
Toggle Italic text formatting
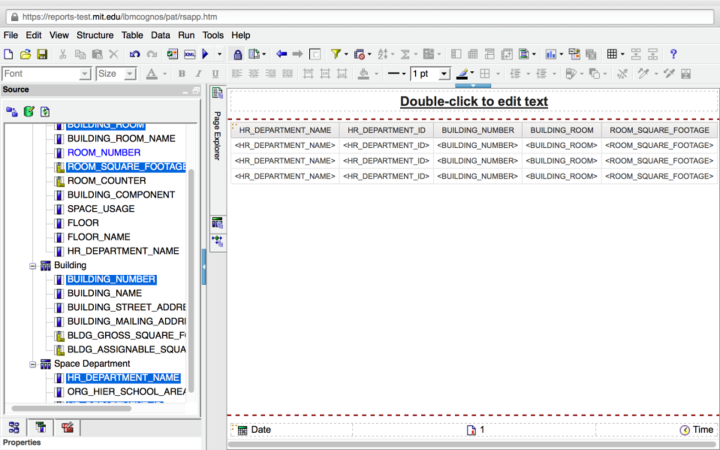tap(198, 74)
